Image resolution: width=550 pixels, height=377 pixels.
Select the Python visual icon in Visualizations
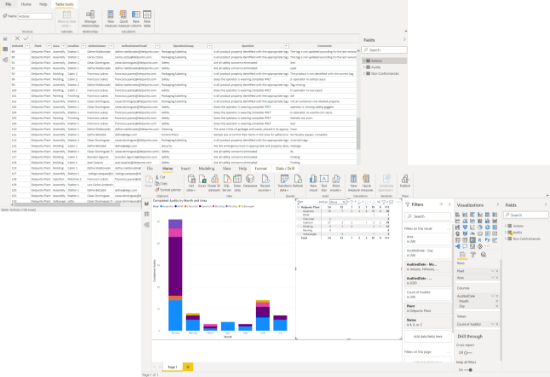click(487, 240)
